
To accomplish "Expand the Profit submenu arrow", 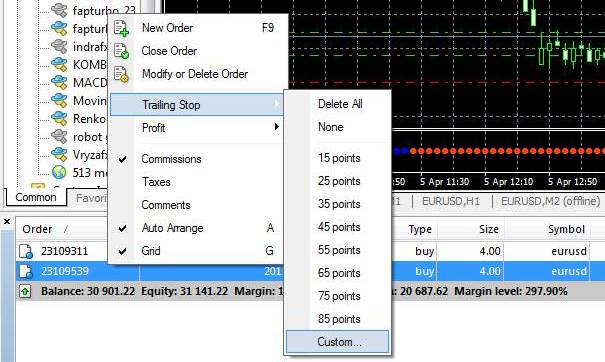I will point(276,127).
